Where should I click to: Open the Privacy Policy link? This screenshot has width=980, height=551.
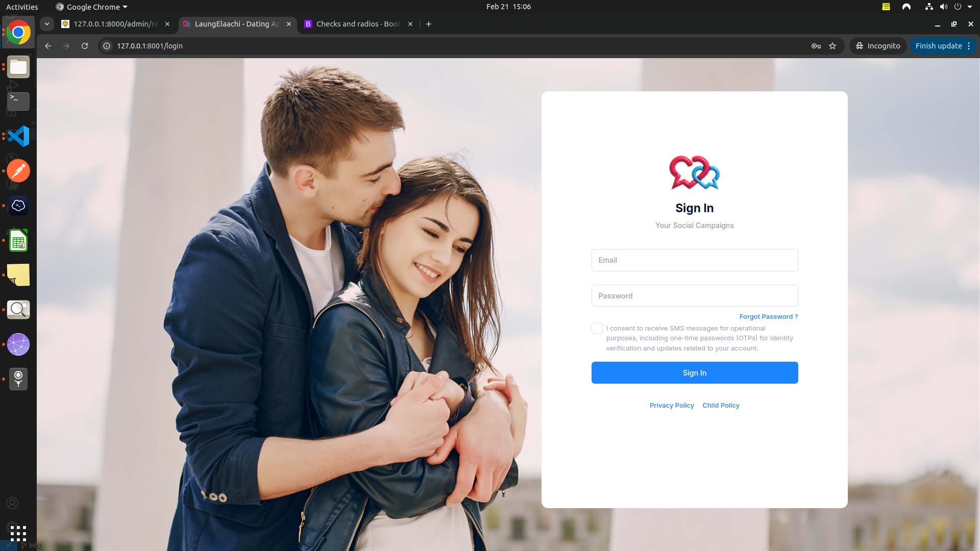pyautogui.click(x=672, y=406)
